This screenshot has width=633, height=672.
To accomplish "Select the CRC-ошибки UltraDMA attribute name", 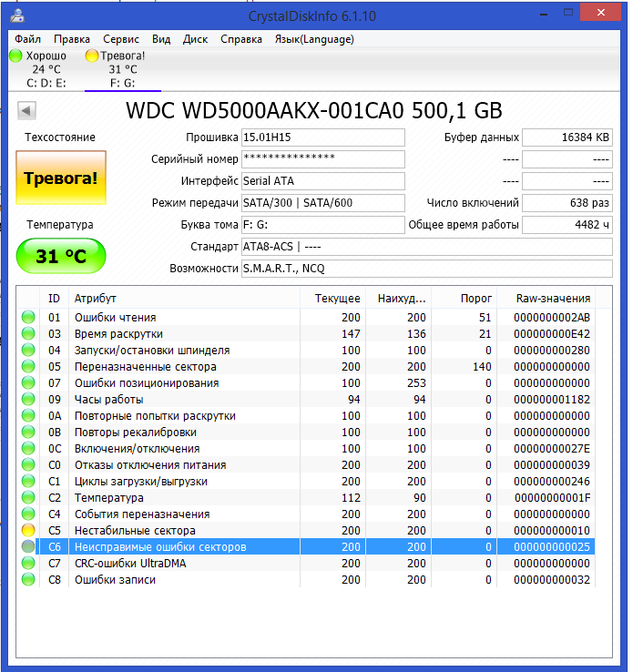I will point(130,563).
